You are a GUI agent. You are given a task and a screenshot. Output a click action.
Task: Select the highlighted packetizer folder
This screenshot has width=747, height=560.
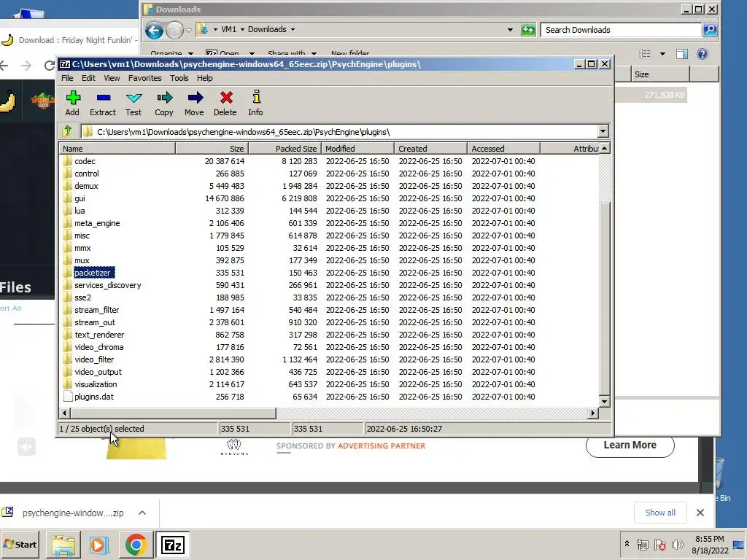point(93,273)
